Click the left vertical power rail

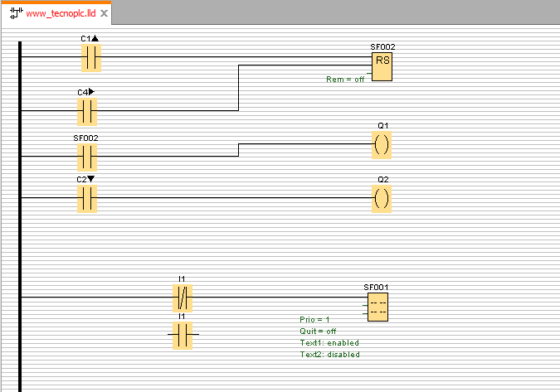[x=20, y=216]
